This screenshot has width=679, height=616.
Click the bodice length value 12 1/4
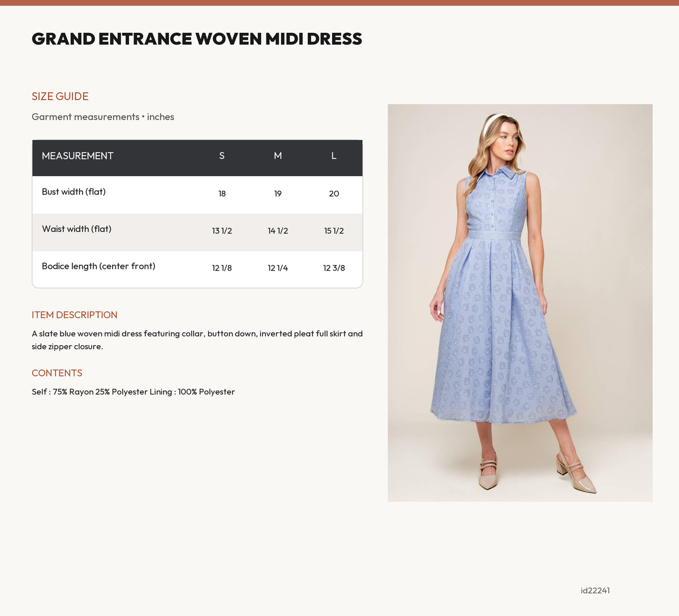coord(278,268)
